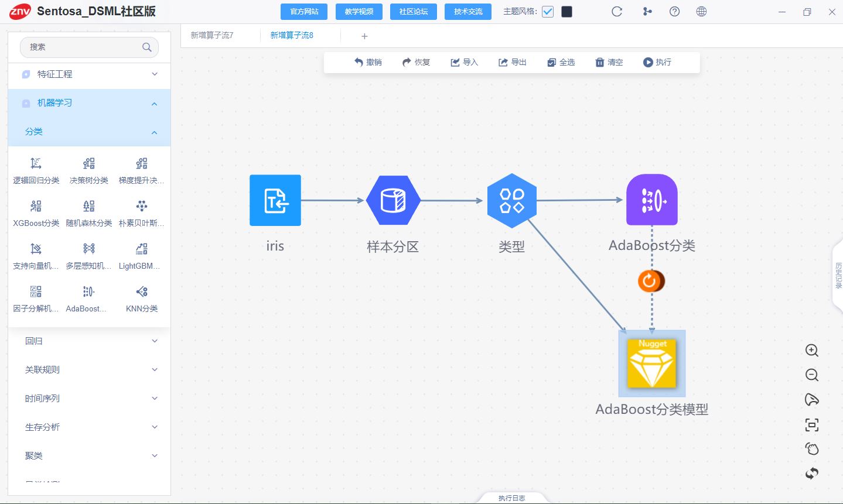The height and width of the screenshot is (504, 843).
Task: Add a new flow tab with plus
Action: pos(364,36)
